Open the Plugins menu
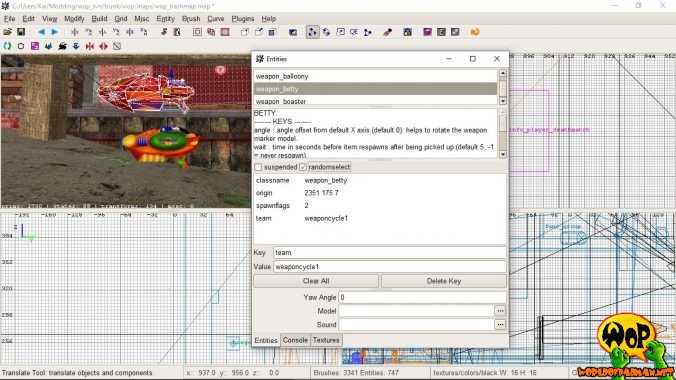This screenshot has height=380, width=676. coord(243,19)
